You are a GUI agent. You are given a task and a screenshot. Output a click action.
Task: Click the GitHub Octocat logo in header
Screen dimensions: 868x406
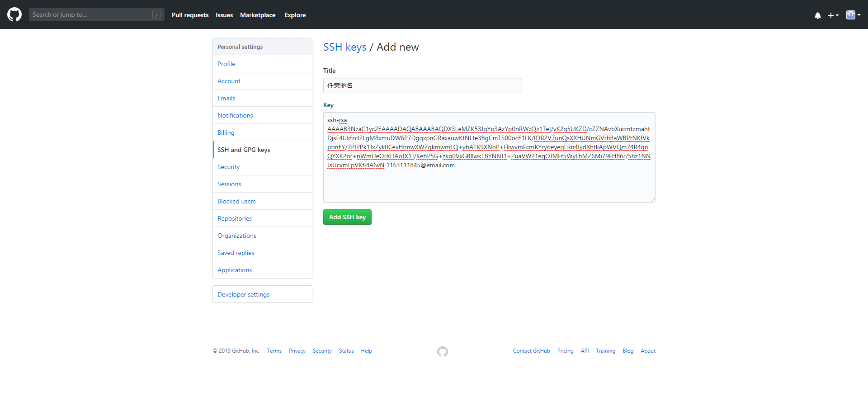(x=14, y=14)
